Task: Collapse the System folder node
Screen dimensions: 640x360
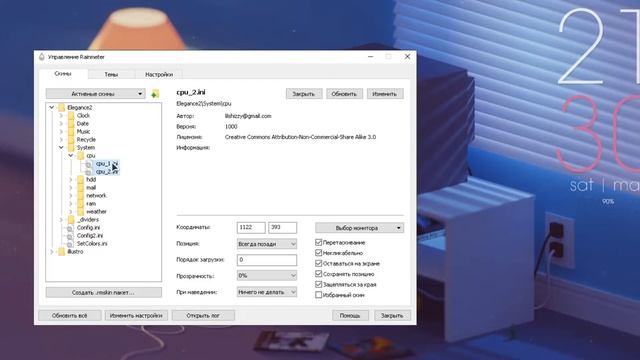Action: pyautogui.click(x=61, y=147)
